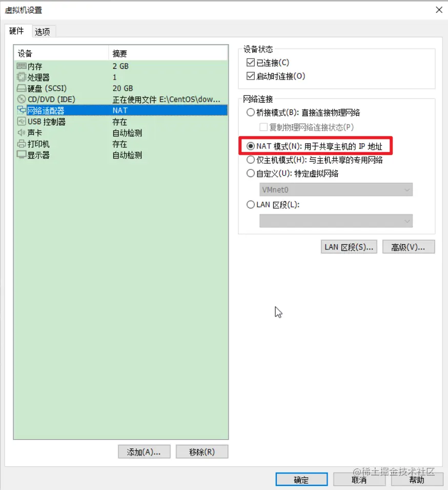Select the 网络适配器 NAT row in list

click(x=121, y=110)
